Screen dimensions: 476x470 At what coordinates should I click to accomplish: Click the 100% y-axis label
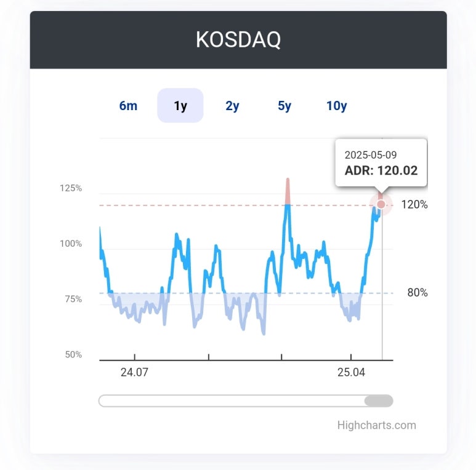[71, 244]
